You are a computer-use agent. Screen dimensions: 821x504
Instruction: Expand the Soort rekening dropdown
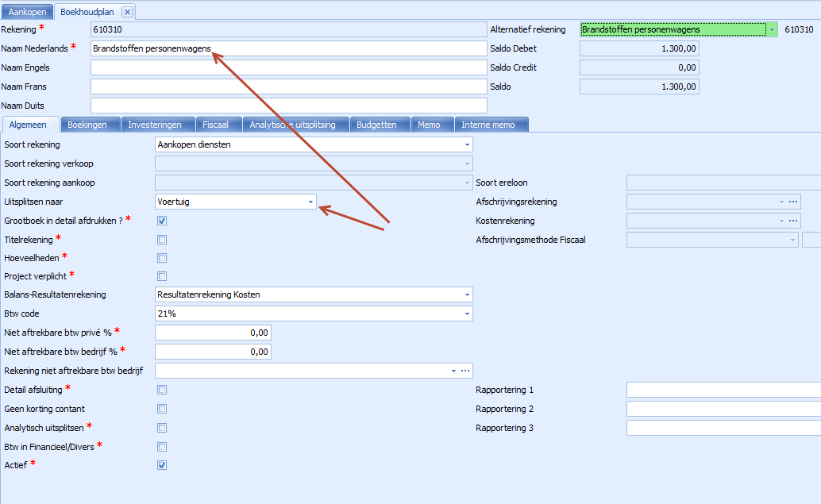pyautogui.click(x=466, y=144)
